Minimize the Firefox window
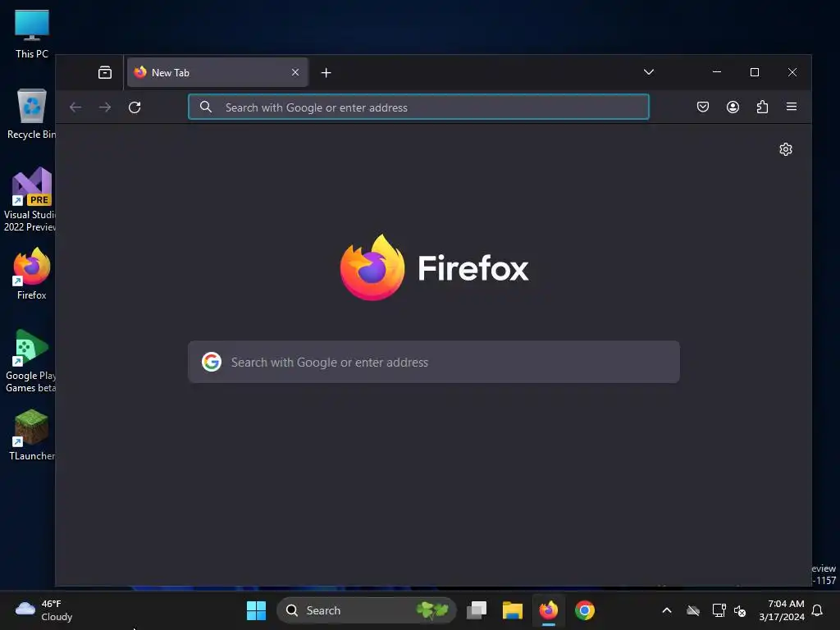Screen dimensions: 840x630 pyautogui.click(x=717, y=72)
